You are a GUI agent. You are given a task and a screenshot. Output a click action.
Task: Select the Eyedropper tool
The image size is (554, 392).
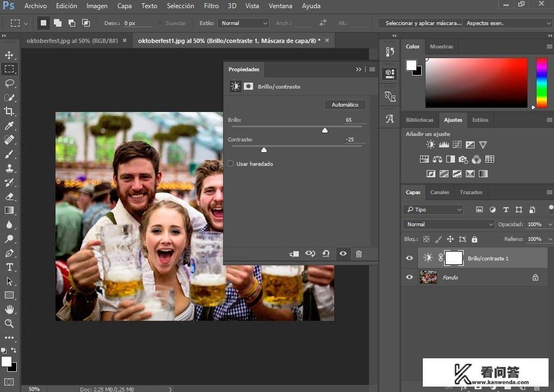coord(9,126)
